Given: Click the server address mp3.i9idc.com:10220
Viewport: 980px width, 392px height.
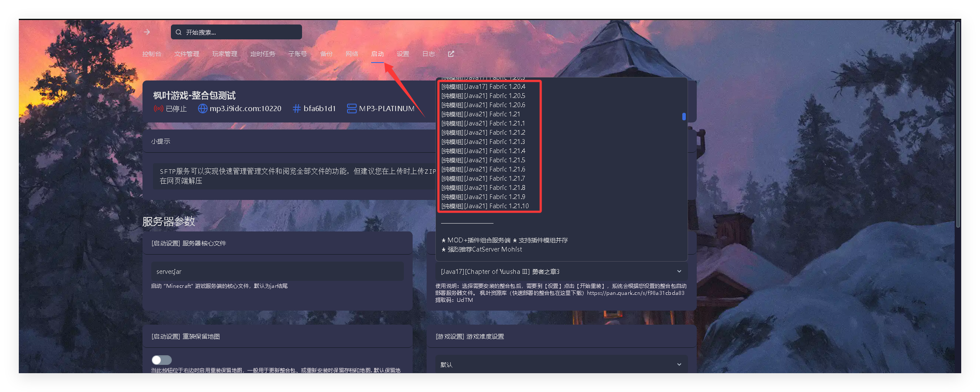Looking at the screenshot, I should [245, 108].
